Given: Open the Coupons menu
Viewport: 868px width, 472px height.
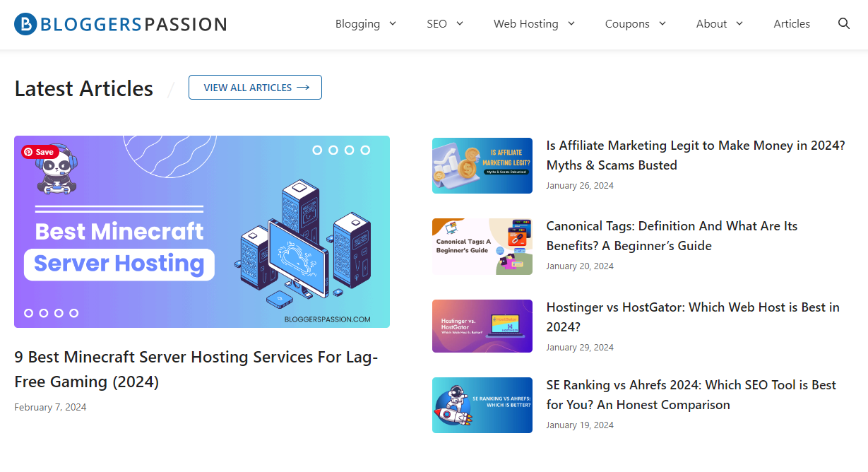Looking at the screenshot, I should pos(635,24).
